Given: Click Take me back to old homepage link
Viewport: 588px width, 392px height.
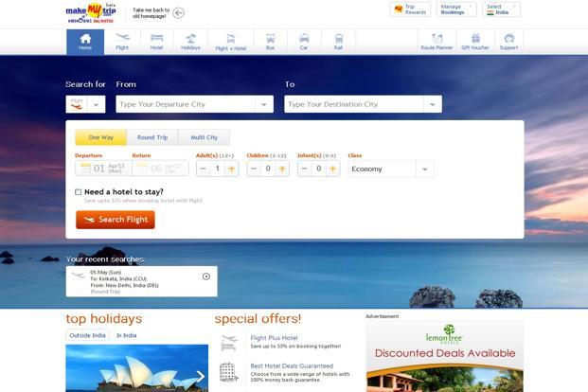Looking at the screenshot, I should 151,13.
